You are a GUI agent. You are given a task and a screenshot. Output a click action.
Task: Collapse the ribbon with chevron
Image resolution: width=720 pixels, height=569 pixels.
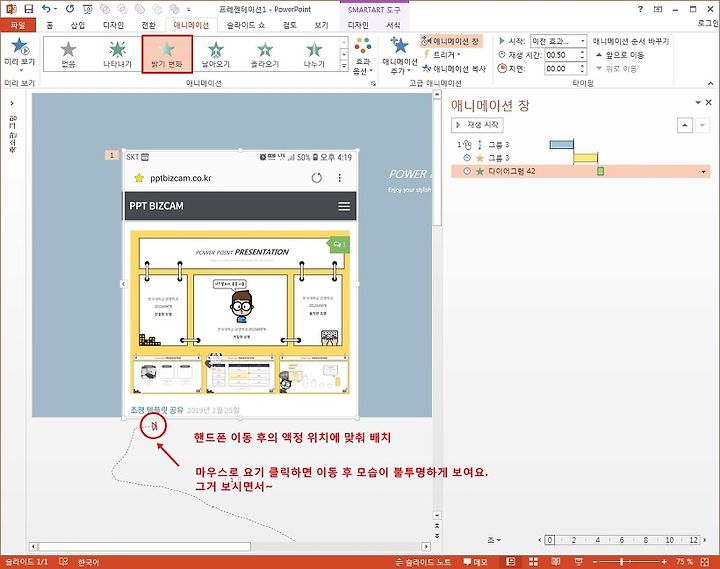pyautogui.click(x=710, y=83)
